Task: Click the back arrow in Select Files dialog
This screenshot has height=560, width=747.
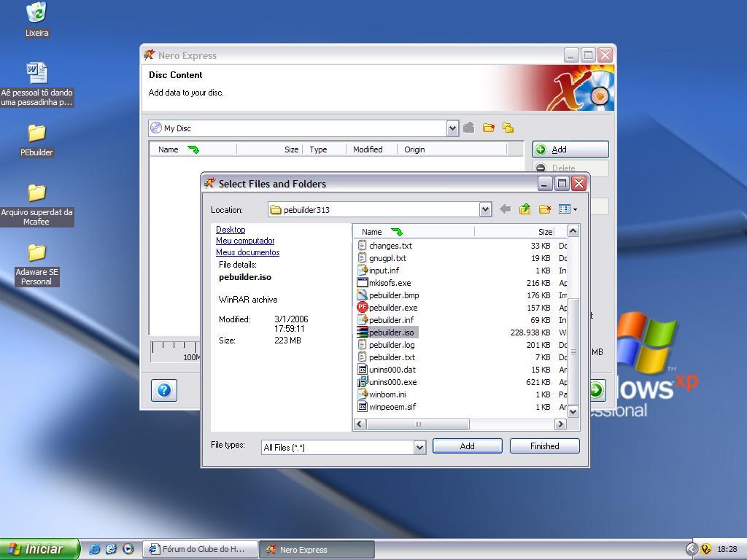Action: point(506,209)
